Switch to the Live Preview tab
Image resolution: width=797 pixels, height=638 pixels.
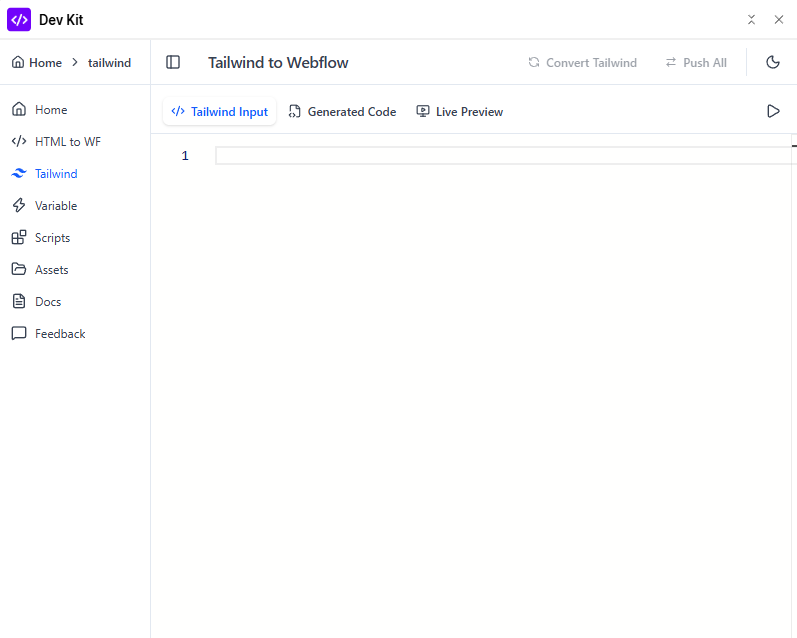(x=459, y=111)
